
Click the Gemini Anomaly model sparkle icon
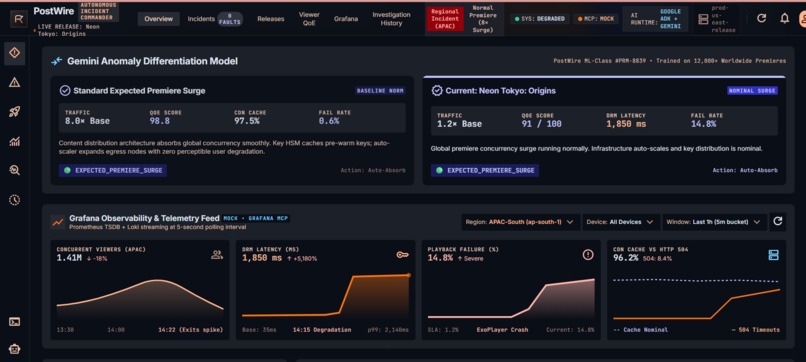57,61
